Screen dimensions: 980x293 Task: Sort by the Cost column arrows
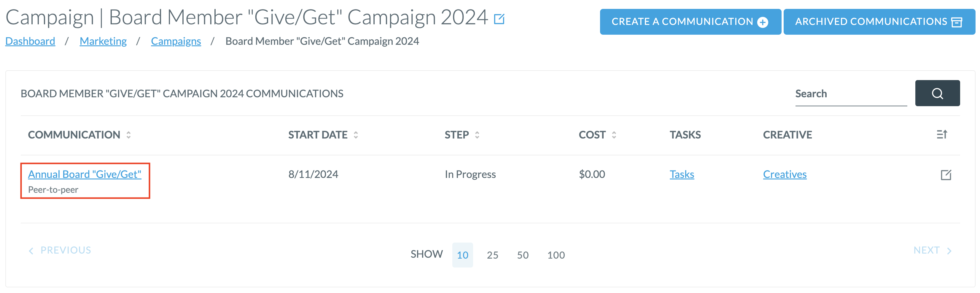[614, 135]
